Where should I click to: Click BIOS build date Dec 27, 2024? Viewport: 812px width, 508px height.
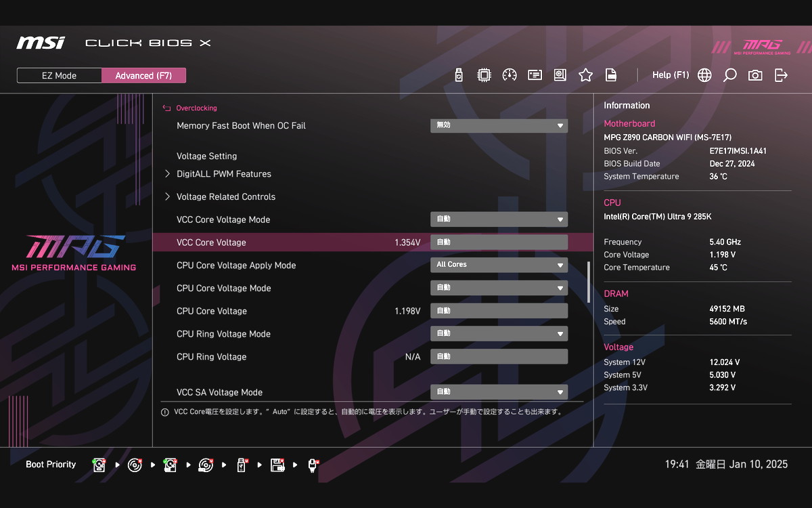click(732, 164)
